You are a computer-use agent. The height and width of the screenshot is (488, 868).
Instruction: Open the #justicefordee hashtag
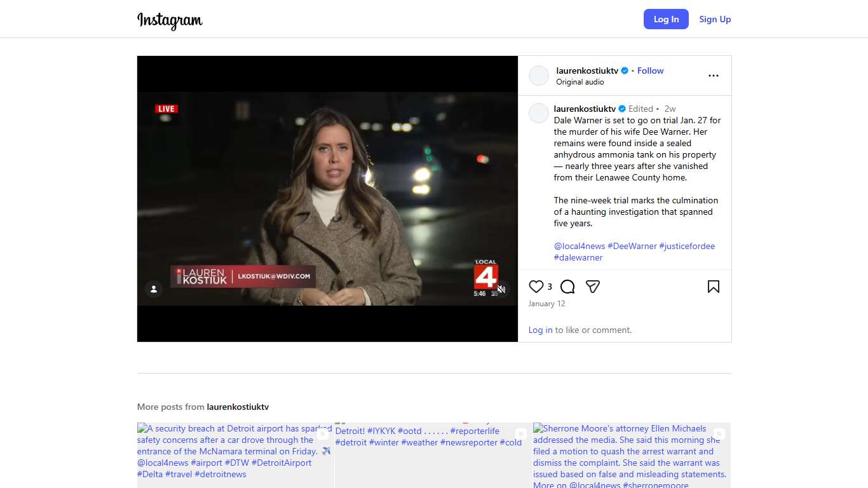click(x=687, y=246)
